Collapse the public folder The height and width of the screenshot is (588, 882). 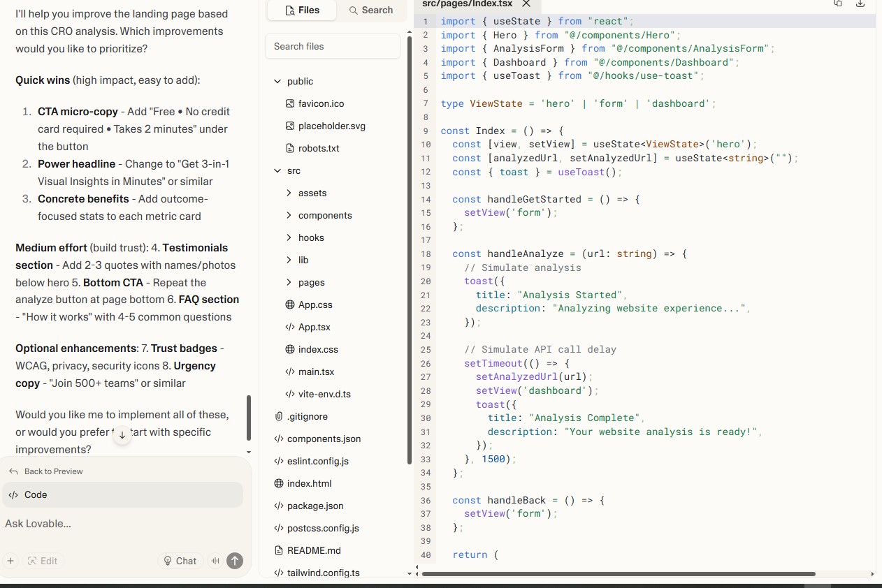tap(277, 82)
